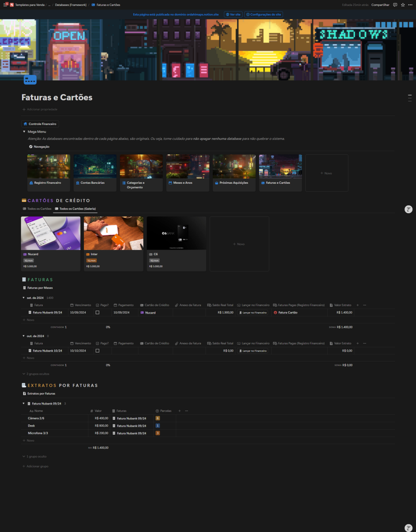The height and width of the screenshot is (532, 416).
Task: Open the Meses e Anos gallery card
Action: (x=188, y=173)
